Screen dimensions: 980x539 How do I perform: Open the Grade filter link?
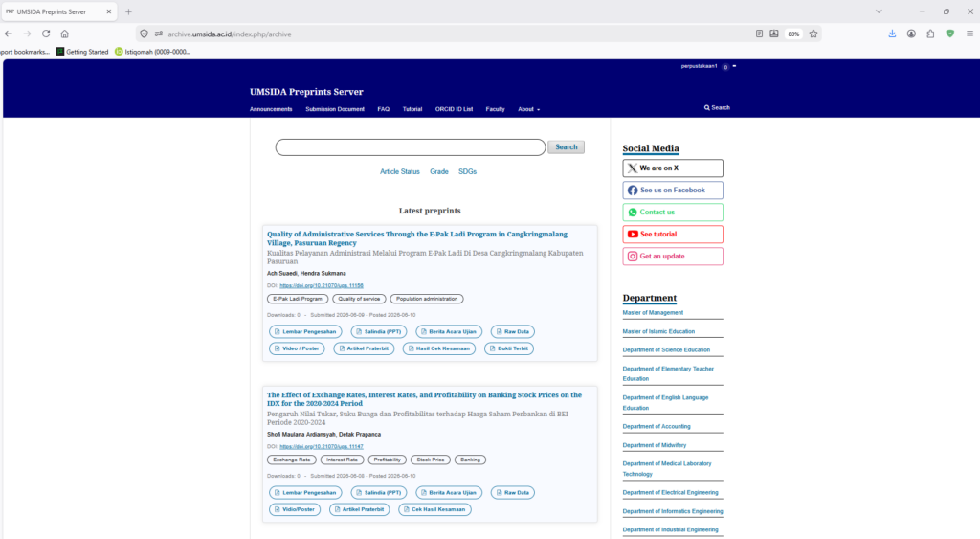[438, 171]
